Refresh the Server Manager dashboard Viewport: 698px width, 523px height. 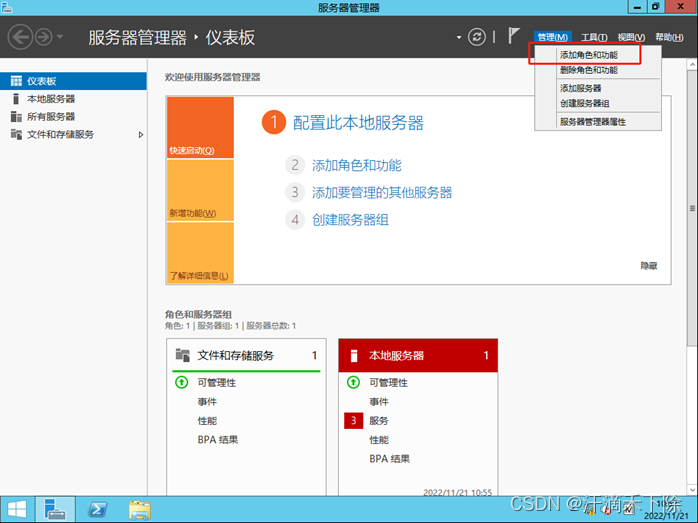point(477,37)
